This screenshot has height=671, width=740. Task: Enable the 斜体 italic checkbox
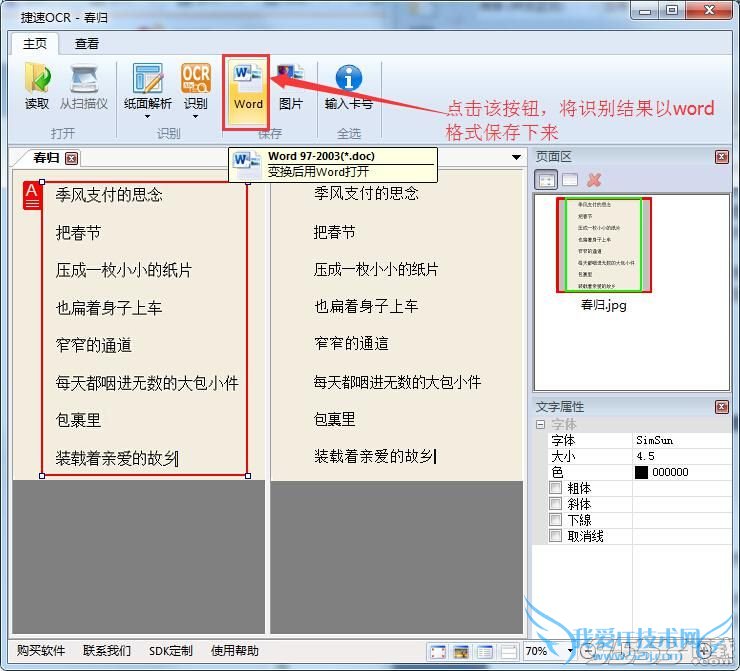[x=555, y=504]
